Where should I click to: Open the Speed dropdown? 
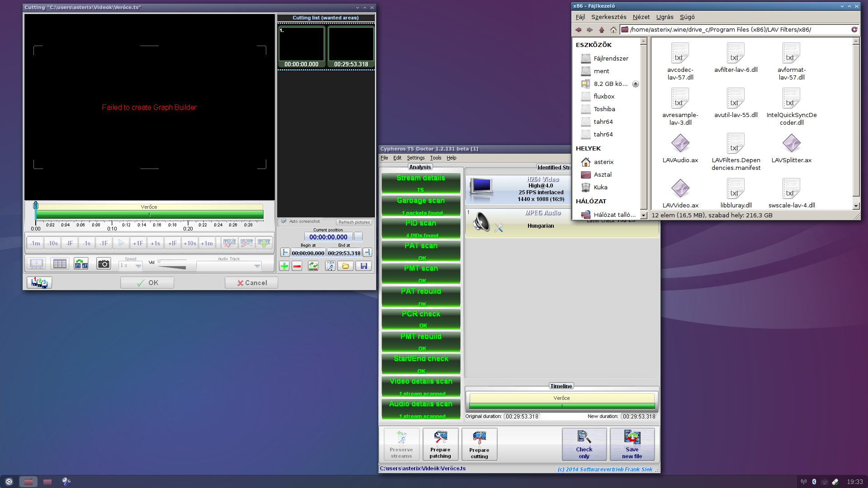click(x=130, y=266)
